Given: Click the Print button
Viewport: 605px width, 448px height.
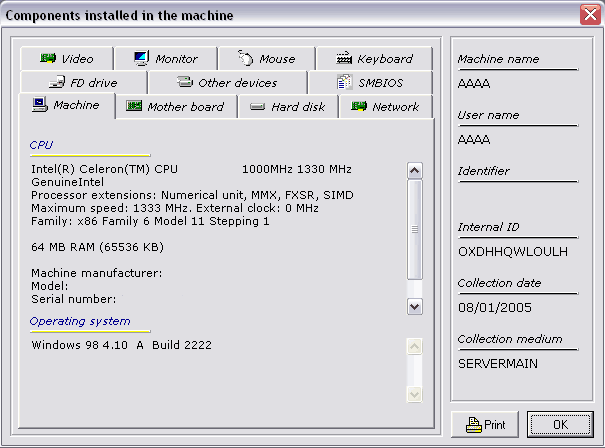Looking at the screenshot, I should coord(485,424).
